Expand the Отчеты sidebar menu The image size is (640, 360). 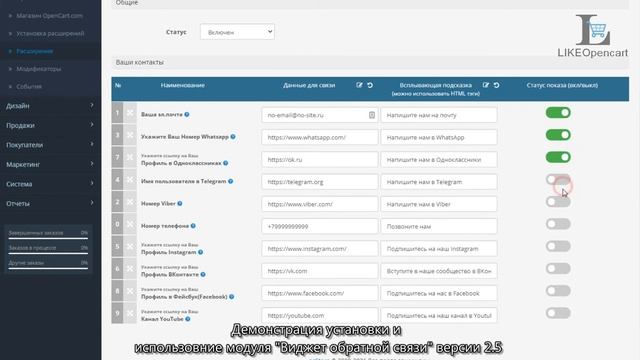click(51, 204)
